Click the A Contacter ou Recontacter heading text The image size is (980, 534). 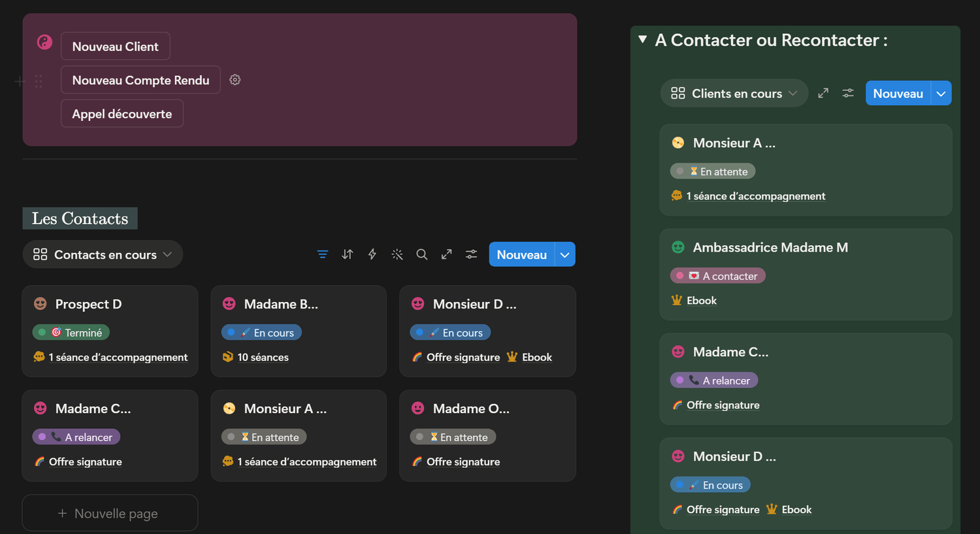click(771, 40)
